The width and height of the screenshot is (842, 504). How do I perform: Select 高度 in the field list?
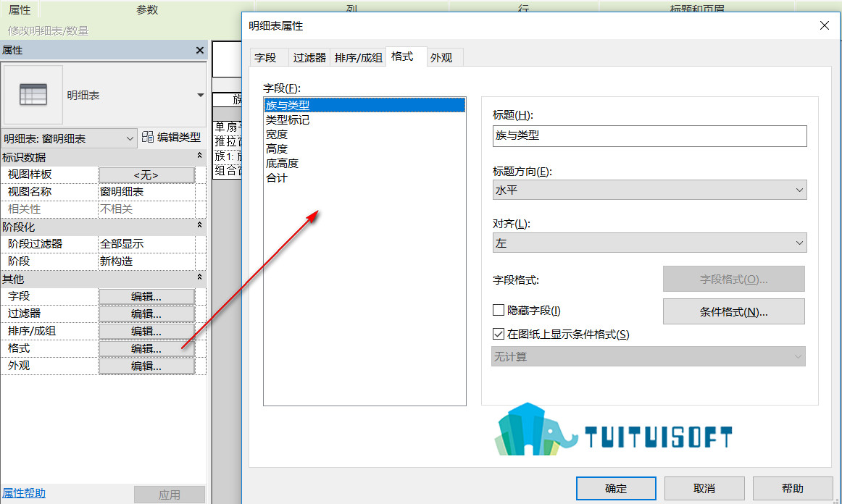(x=364, y=148)
